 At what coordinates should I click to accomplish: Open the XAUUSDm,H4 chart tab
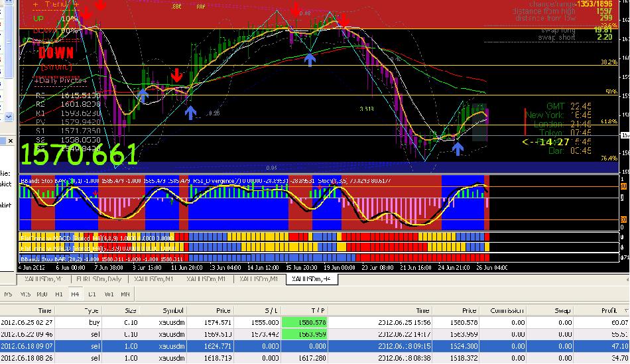(x=312, y=279)
